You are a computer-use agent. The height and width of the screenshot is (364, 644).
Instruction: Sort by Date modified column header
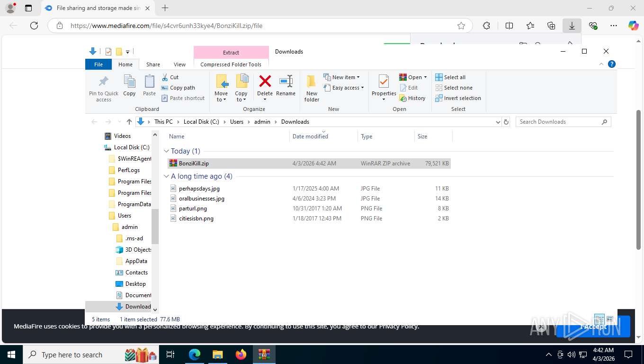click(323, 136)
